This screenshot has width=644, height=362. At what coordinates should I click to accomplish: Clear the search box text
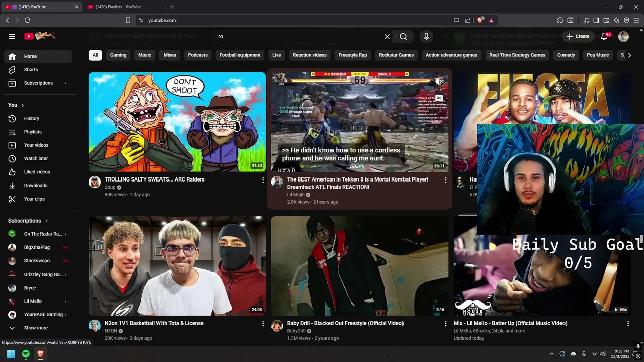click(387, 36)
